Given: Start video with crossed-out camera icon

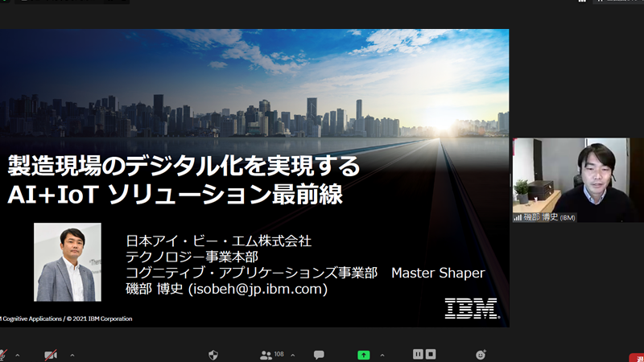Looking at the screenshot, I should [x=51, y=355].
